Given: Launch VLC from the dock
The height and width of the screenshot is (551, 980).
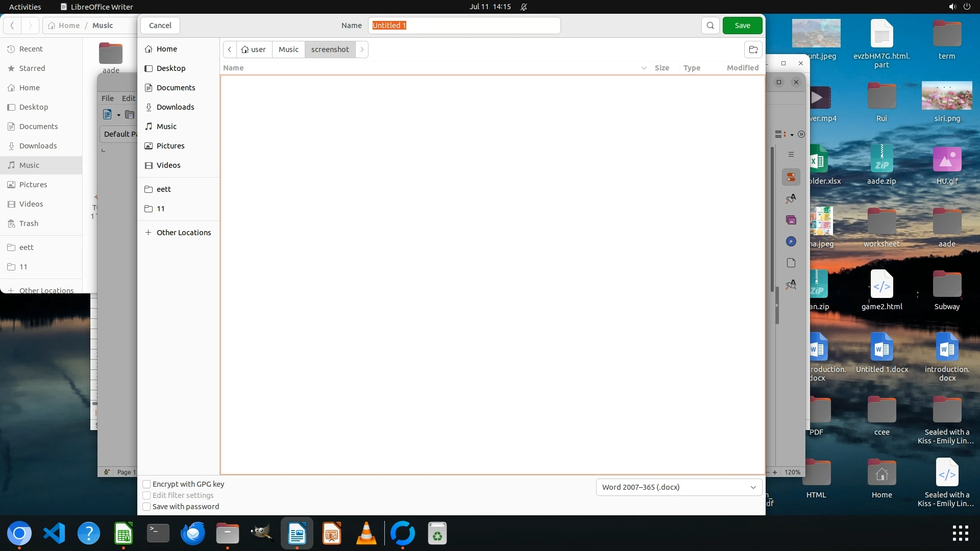Looking at the screenshot, I should coord(366,534).
